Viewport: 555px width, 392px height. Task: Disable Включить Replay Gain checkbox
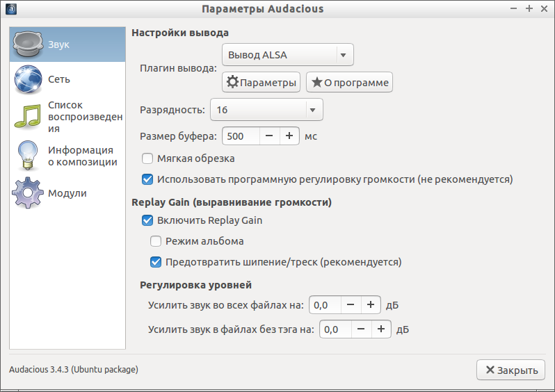[x=147, y=220]
